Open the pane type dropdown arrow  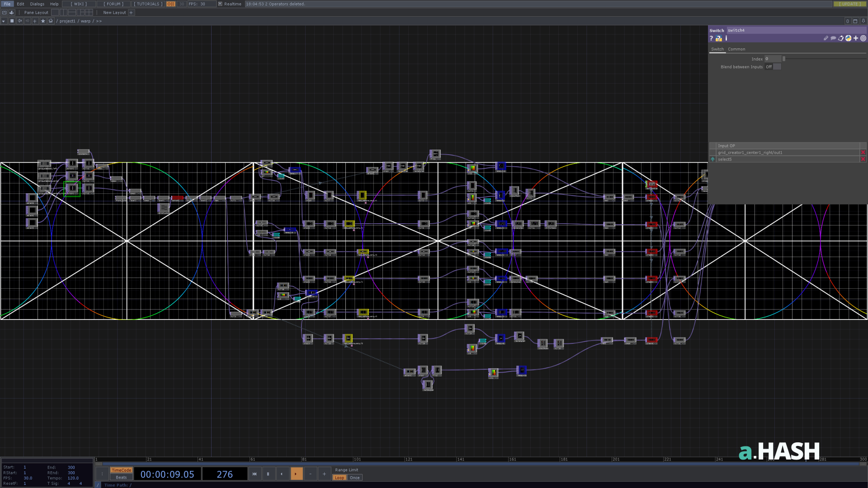pos(4,21)
